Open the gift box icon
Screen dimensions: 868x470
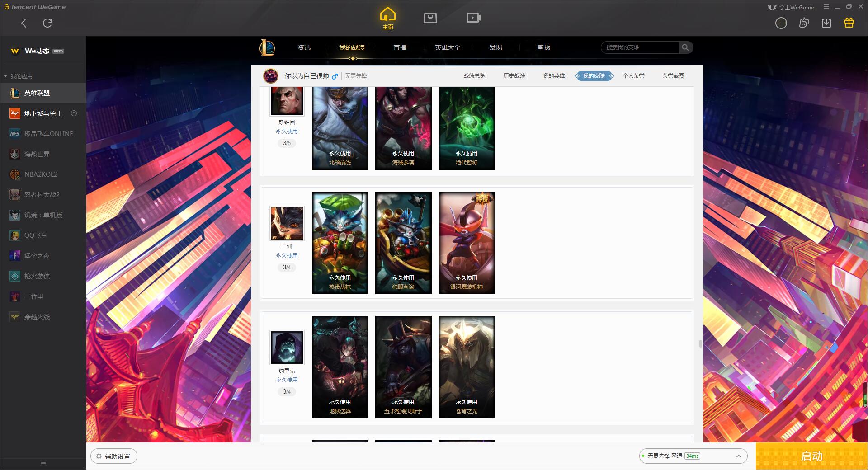849,23
